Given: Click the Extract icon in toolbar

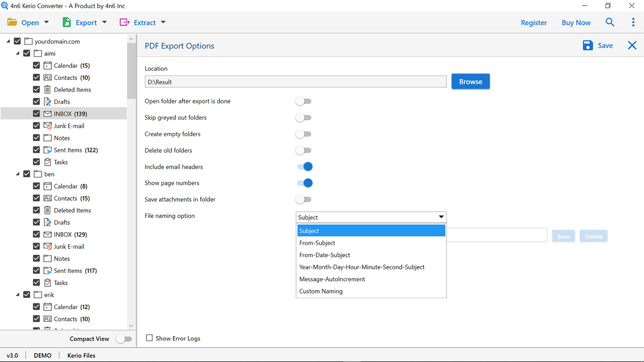Looking at the screenshot, I should point(124,22).
